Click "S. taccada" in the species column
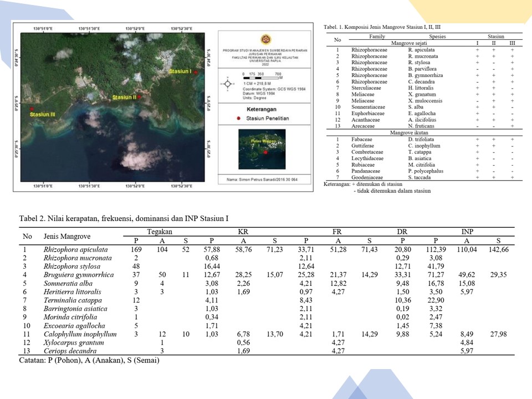Viewport: 532px width, 399px height. [x=420, y=177]
